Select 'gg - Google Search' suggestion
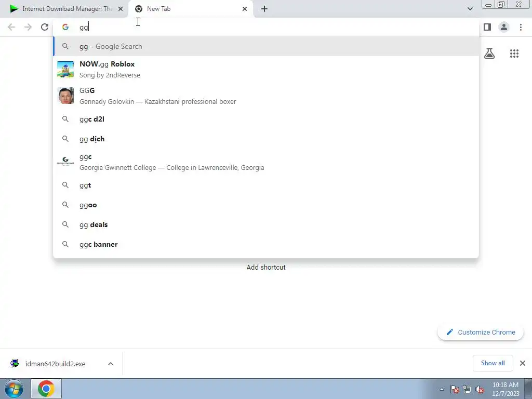This screenshot has height=399, width=532. pos(266,46)
